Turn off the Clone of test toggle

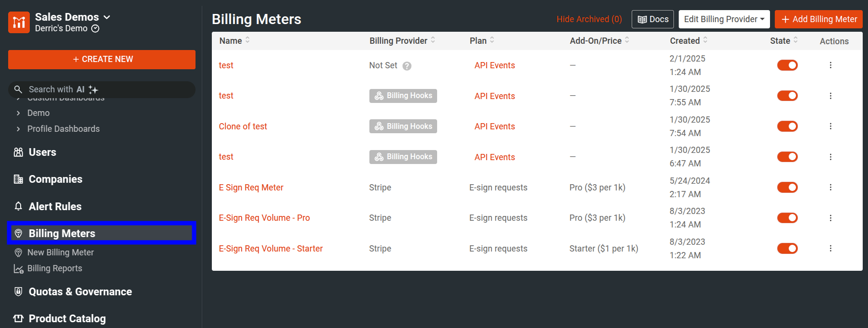coord(787,126)
